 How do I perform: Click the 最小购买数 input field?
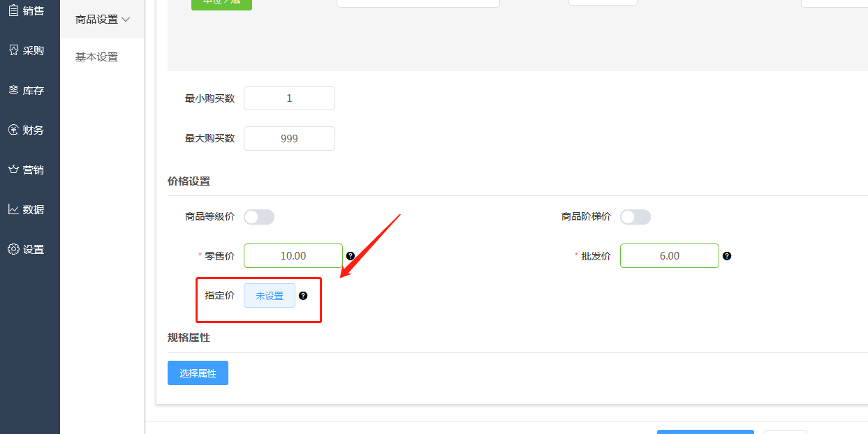[289, 98]
